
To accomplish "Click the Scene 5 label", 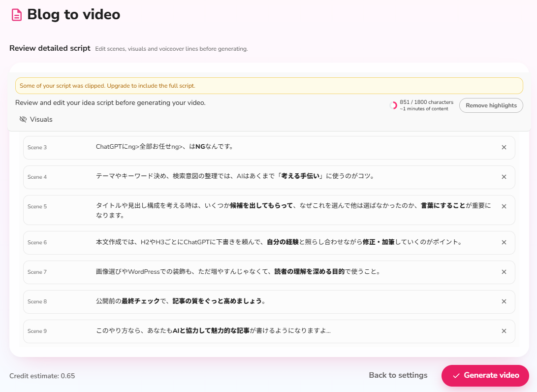I will pyautogui.click(x=37, y=206).
